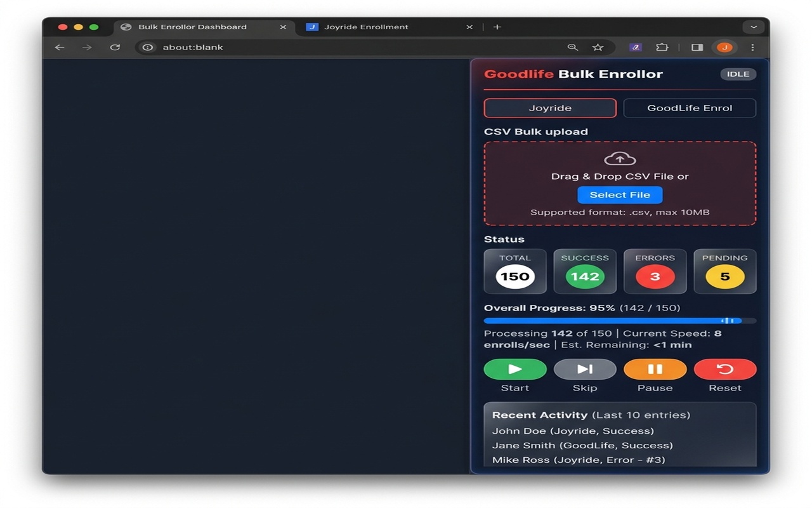Screen dimensions: 812x508
Task: Start enrollment with green play button
Action: point(515,369)
